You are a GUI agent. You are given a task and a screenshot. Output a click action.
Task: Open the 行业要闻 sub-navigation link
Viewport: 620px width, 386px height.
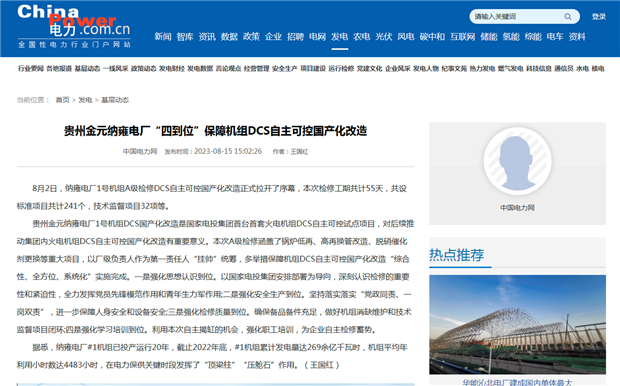point(30,68)
